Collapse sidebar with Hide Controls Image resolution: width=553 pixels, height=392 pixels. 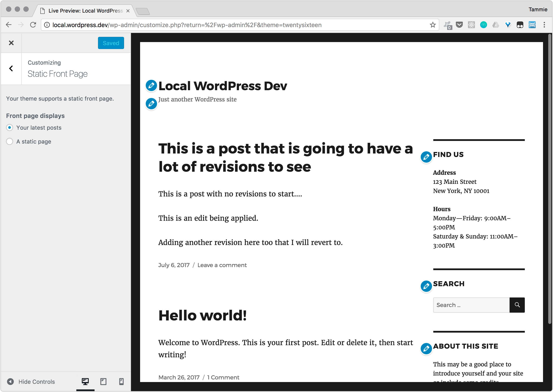[x=31, y=382]
